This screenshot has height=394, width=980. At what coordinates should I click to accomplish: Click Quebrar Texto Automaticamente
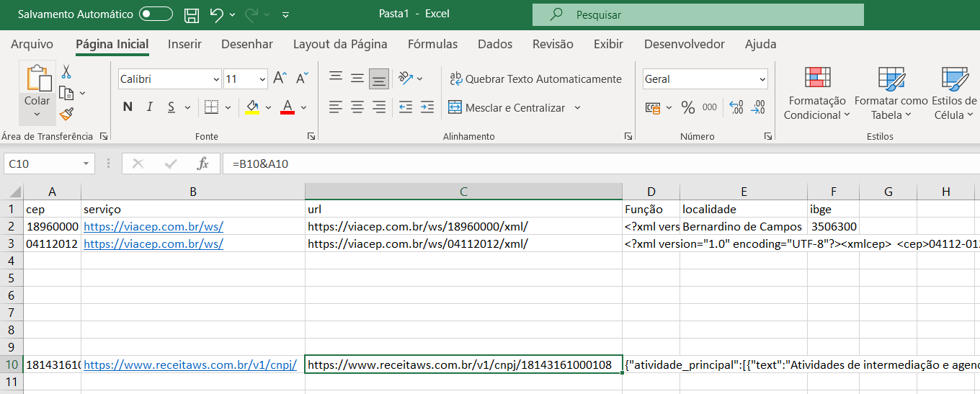[x=535, y=79]
